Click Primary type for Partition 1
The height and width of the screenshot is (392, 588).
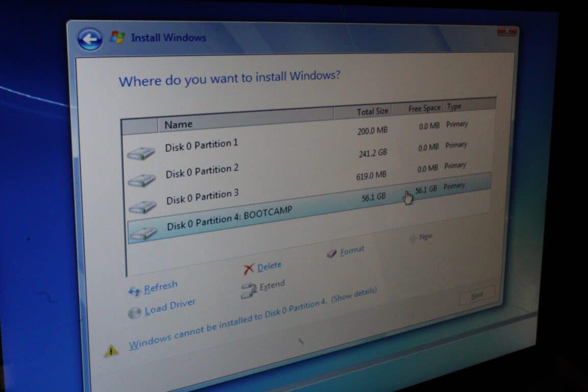[457, 124]
